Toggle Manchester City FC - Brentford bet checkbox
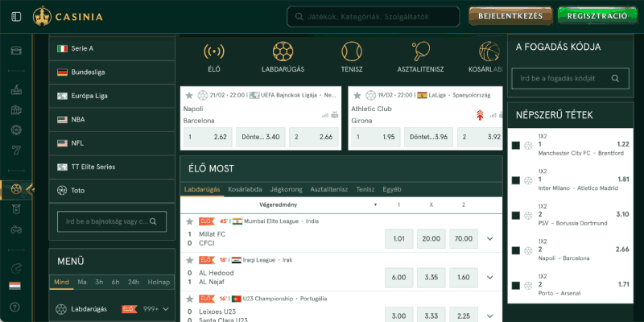 click(516, 146)
